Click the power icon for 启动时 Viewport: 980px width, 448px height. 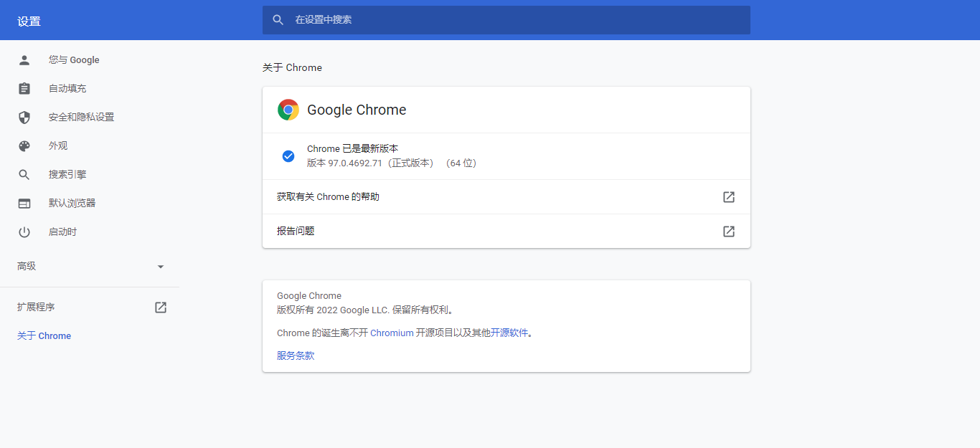pyautogui.click(x=24, y=232)
